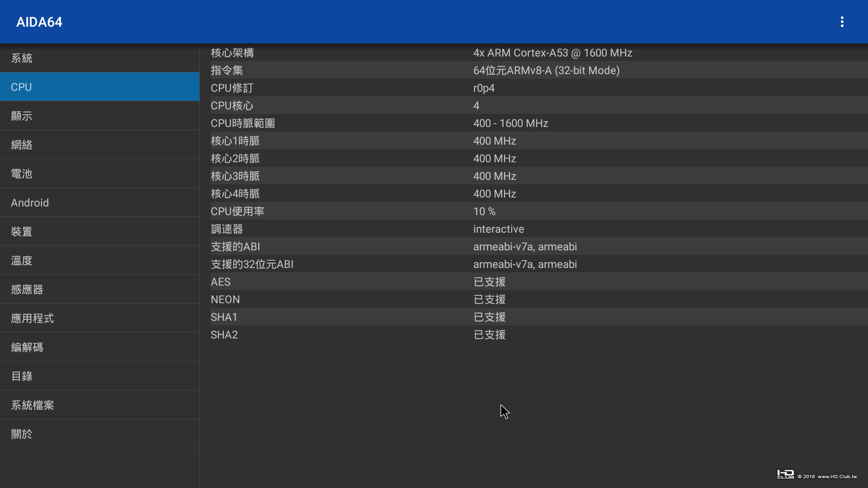Open the 顯示 section
Screen dimensions: 868x488
[x=99, y=116]
